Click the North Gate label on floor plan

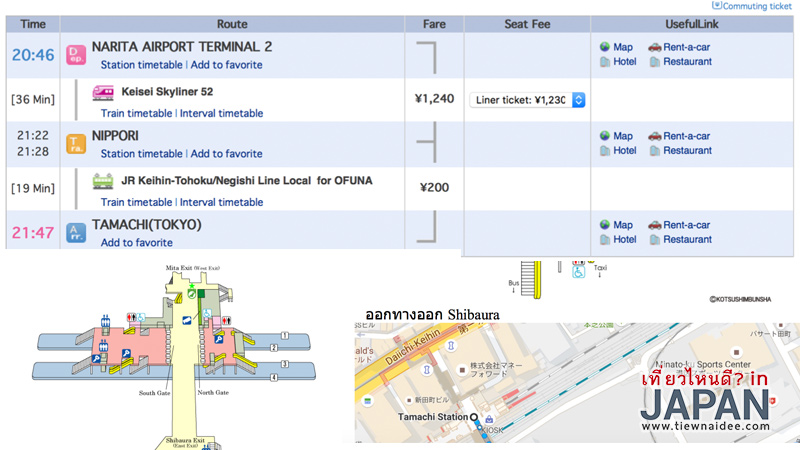click(213, 392)
